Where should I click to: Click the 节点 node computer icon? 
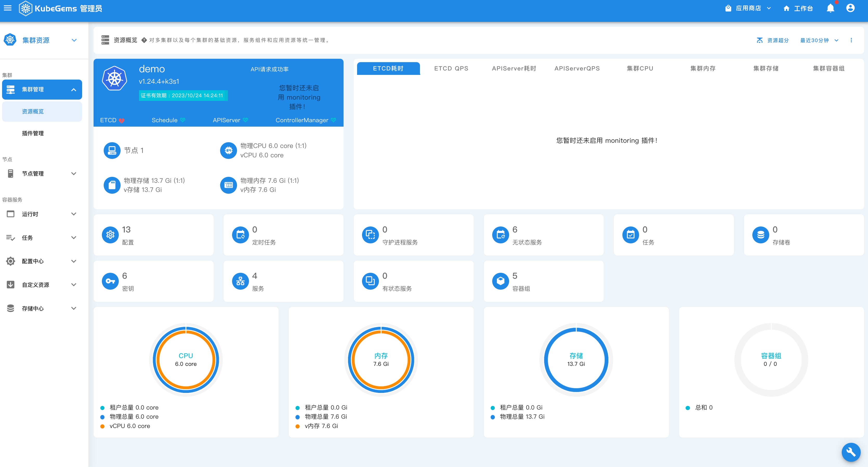112,150
